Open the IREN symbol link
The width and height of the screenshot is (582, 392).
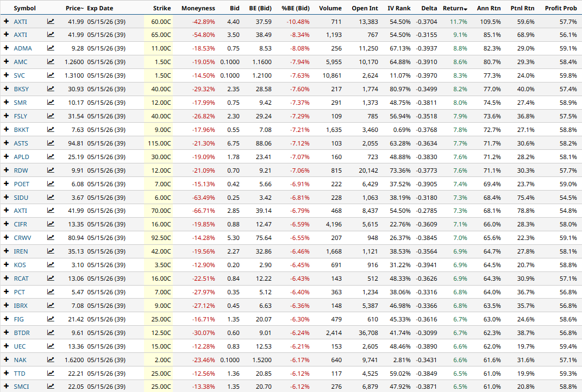pos(21,251)
